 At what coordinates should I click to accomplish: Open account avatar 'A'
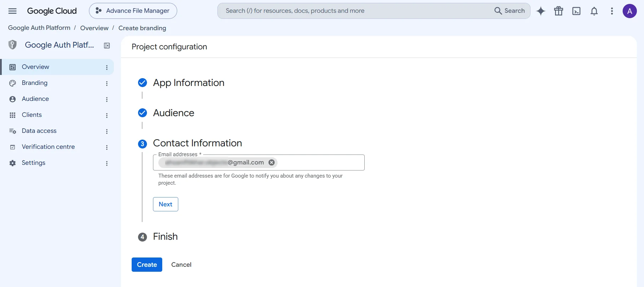pos(630,11)
